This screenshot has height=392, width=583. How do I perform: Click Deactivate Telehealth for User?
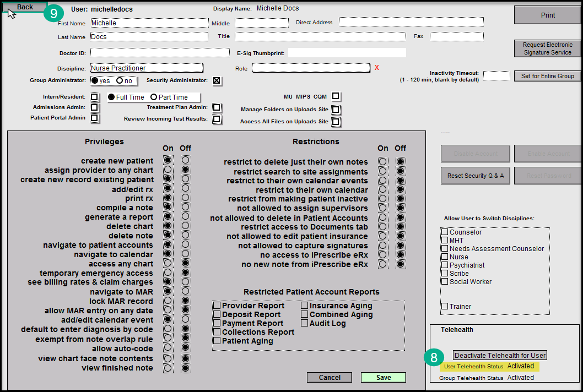[x=500, y=355]
